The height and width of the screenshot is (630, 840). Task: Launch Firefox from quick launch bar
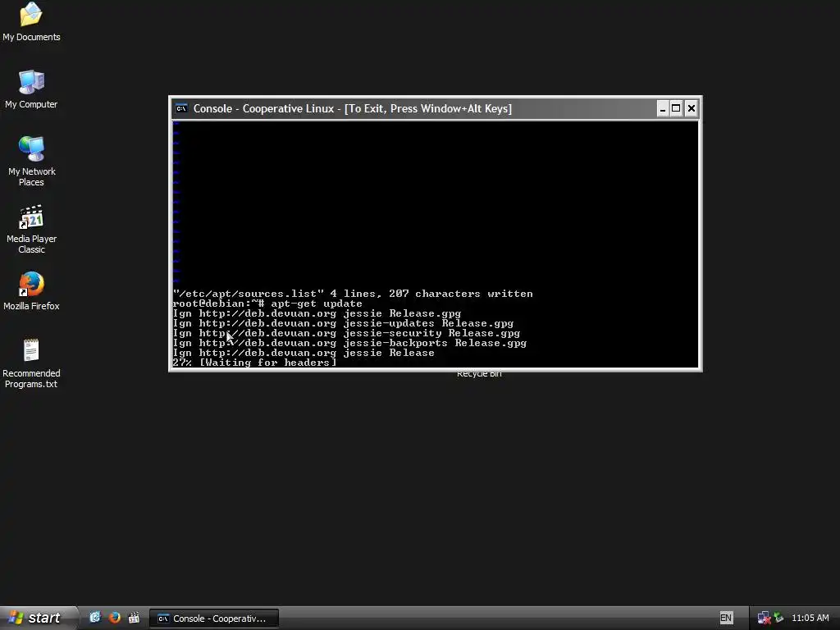point(114,618)
